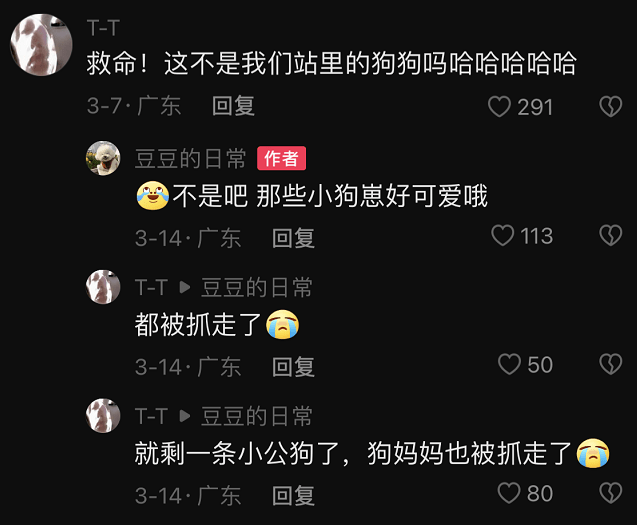Open T-T username on top comment
Image resolution: width=637 pixels, height=525 pixels.
pos(103,28)
